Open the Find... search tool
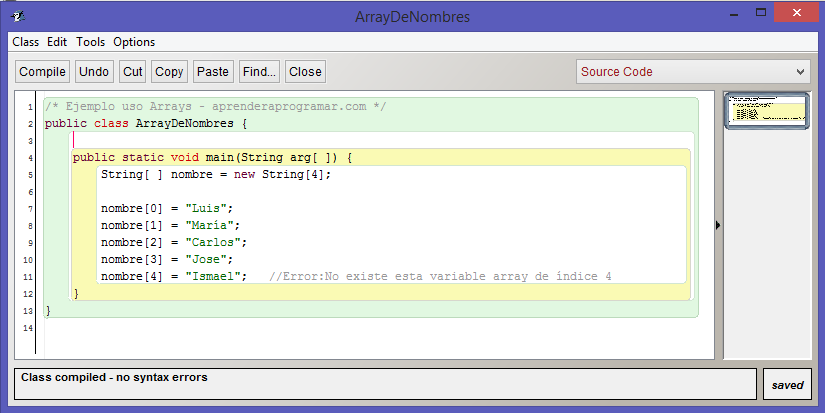Image resolution: width=825 pixels, height=413 pixels. [259, 72]
